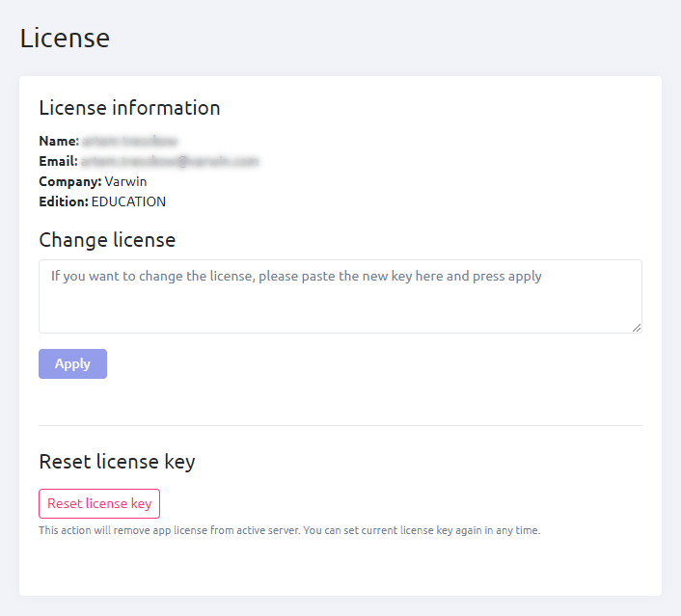This screenshot has width=681, height=616.
Task: Click the Apply button
Action: pos(72,363)
